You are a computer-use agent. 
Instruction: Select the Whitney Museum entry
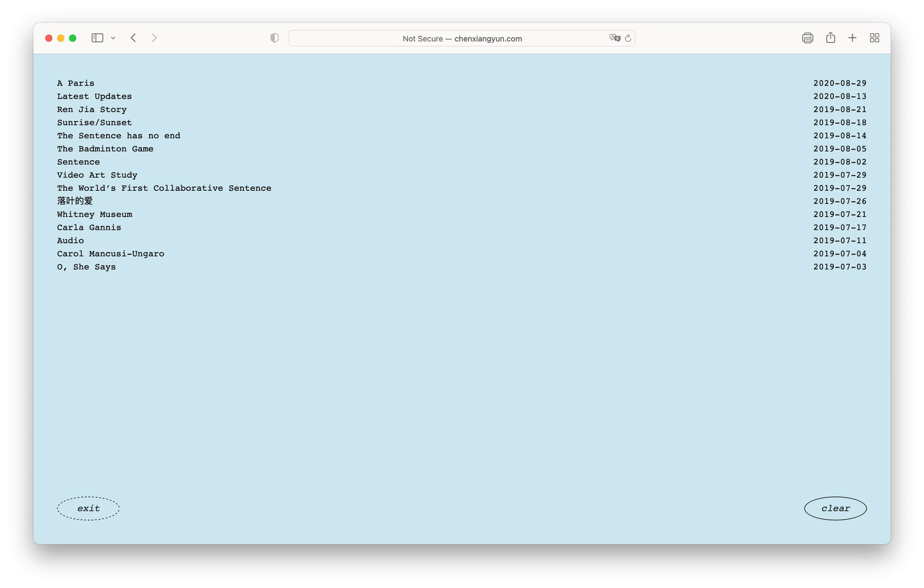pyautogui.click(x=94, y=214)
